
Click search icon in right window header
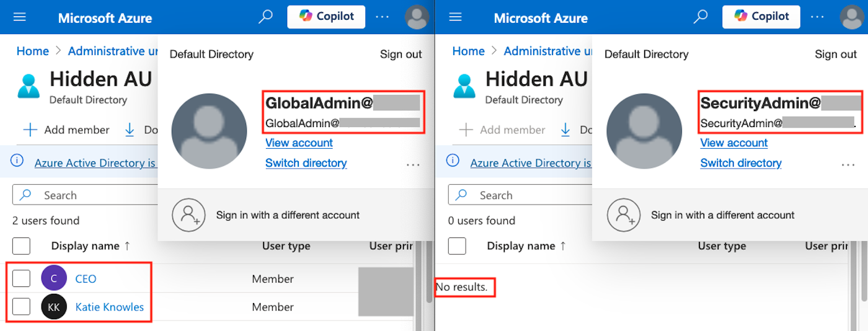(x=701, y=17)
